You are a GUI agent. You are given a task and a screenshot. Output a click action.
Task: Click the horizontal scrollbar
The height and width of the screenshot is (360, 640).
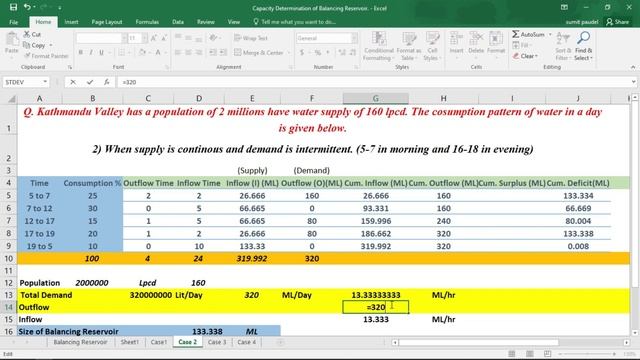tap(478, 342)
